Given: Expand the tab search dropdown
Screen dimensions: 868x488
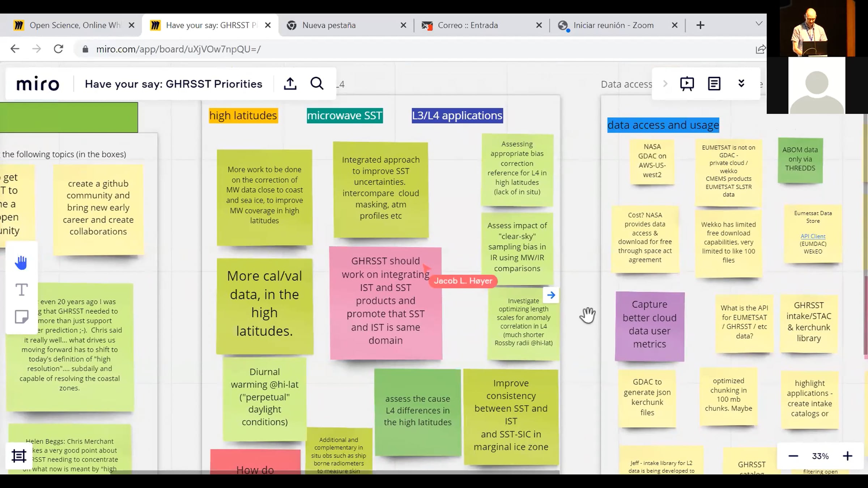Looking at the screenshot, I should coord(759,24).
